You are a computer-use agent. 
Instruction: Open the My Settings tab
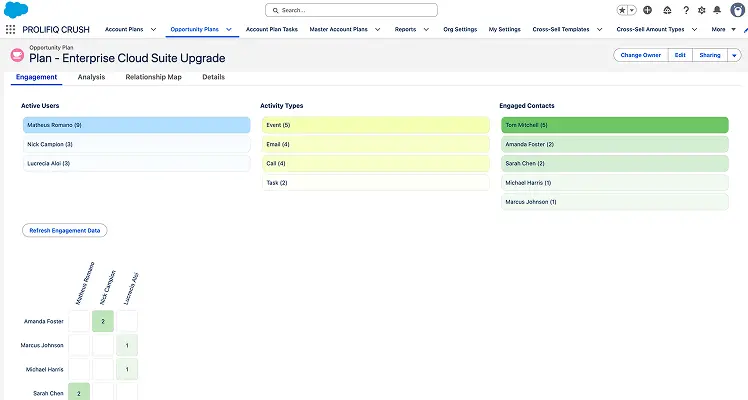coord(505,30)
